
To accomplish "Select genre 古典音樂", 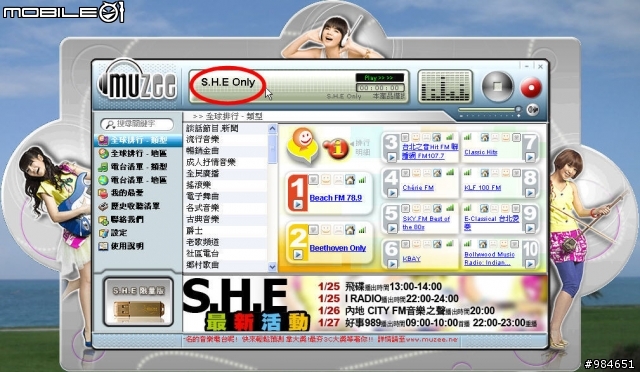I will [x=226, y=219].
